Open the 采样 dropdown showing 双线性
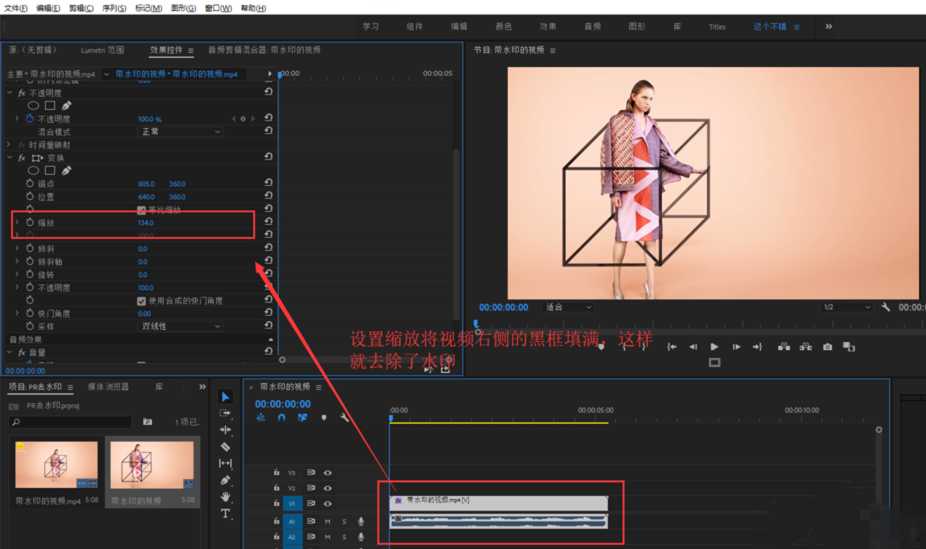Viewport: 926px width, 549px height. (x=180, y=327)
